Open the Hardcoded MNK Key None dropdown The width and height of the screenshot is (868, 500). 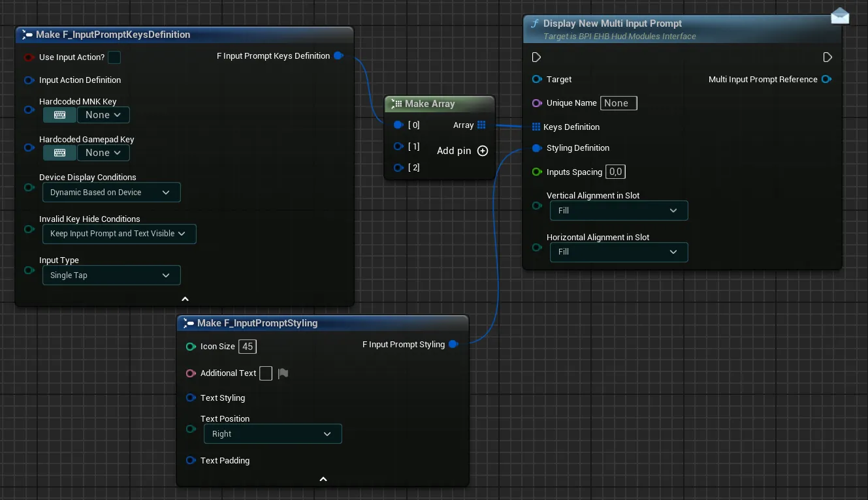tap(103, 115)
